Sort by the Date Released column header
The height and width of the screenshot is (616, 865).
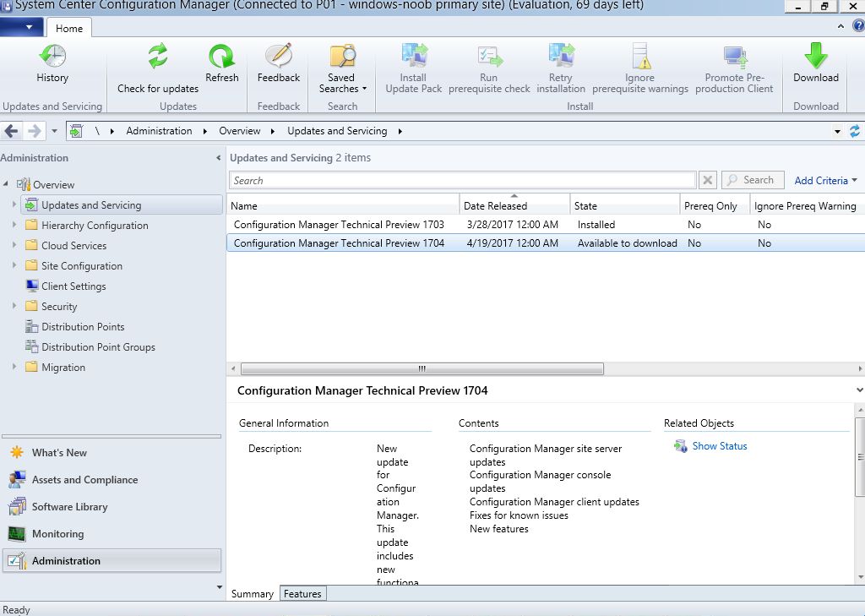point(514,206)
